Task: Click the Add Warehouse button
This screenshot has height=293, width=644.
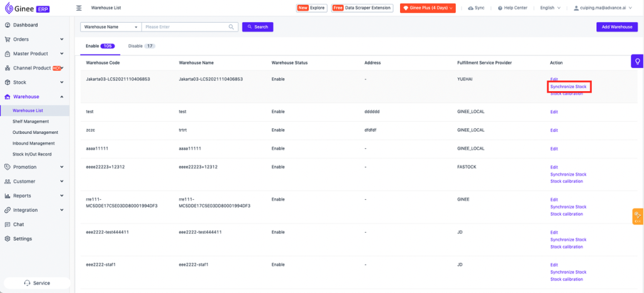Action: click(x=616, y=27)
